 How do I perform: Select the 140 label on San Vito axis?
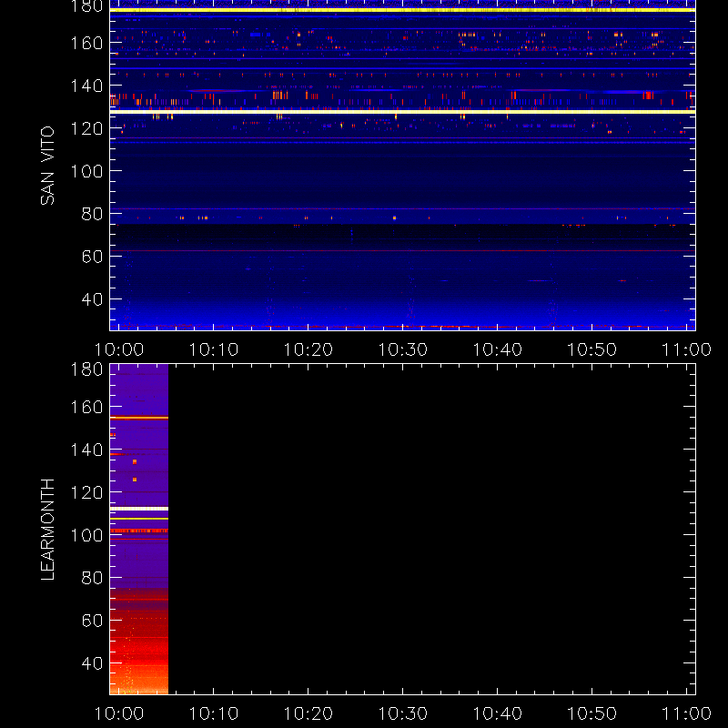pos(86,86)
